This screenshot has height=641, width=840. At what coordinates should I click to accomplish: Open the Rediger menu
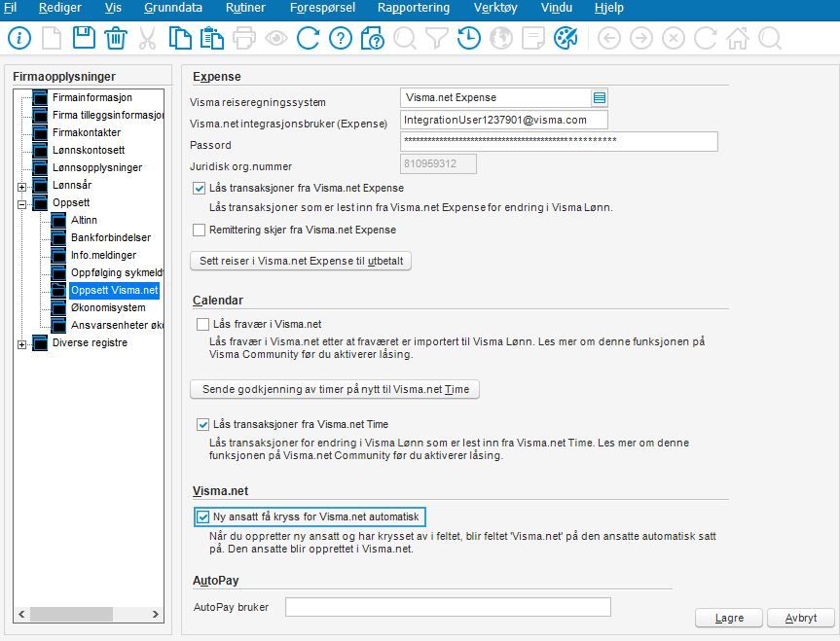point(60,8)
